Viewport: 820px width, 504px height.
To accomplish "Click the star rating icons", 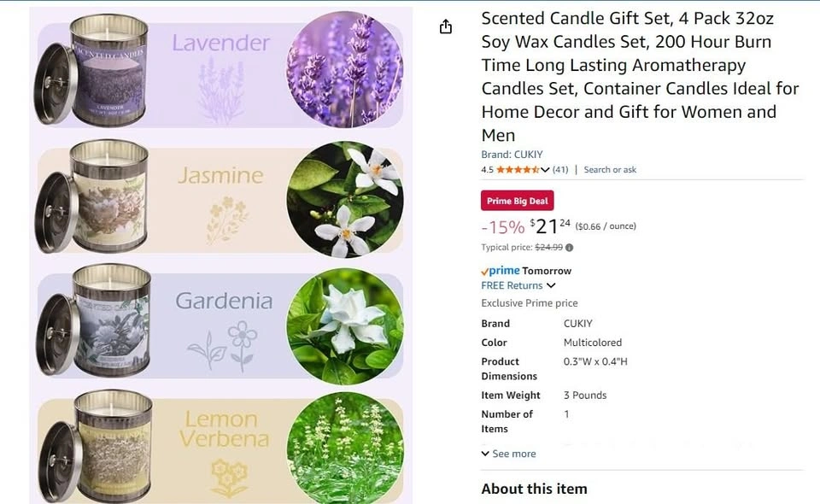I will click(518, 169).
